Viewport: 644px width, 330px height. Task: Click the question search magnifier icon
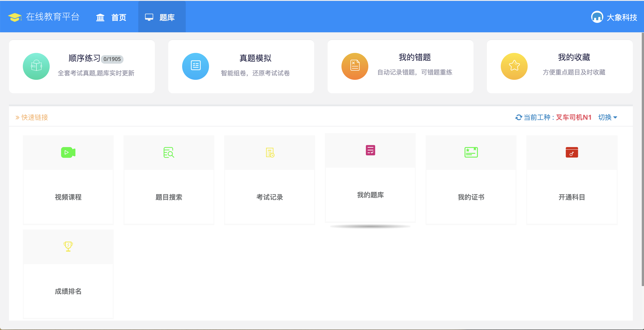click(x=169, y=152)
